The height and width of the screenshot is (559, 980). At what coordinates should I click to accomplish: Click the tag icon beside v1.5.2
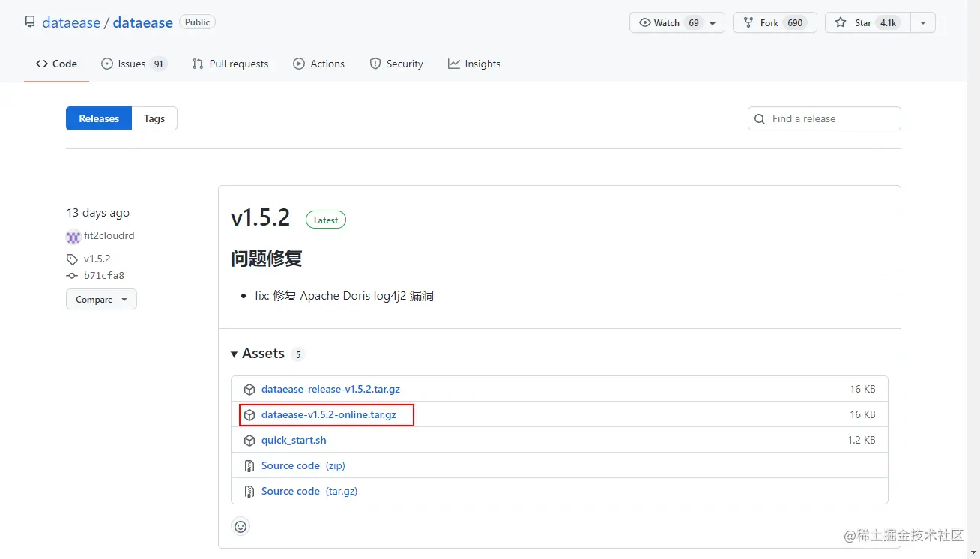pyautogui.click(x=72, y=259)
